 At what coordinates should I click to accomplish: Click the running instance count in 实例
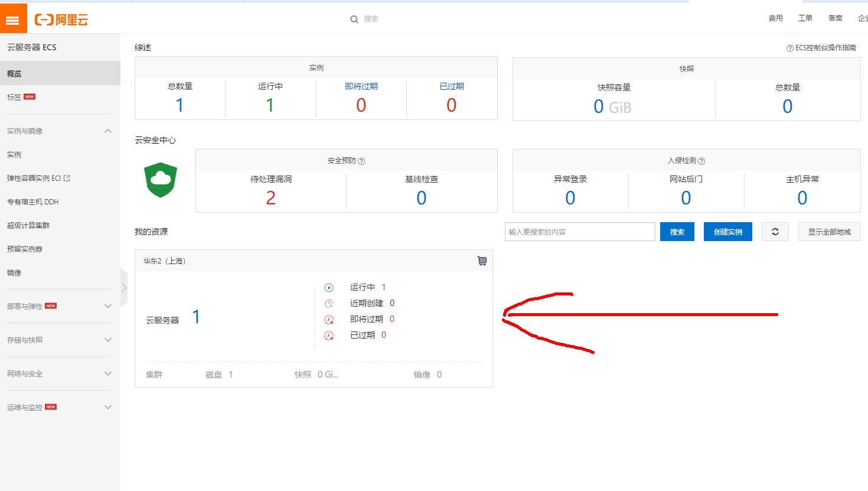pos(270,105)
